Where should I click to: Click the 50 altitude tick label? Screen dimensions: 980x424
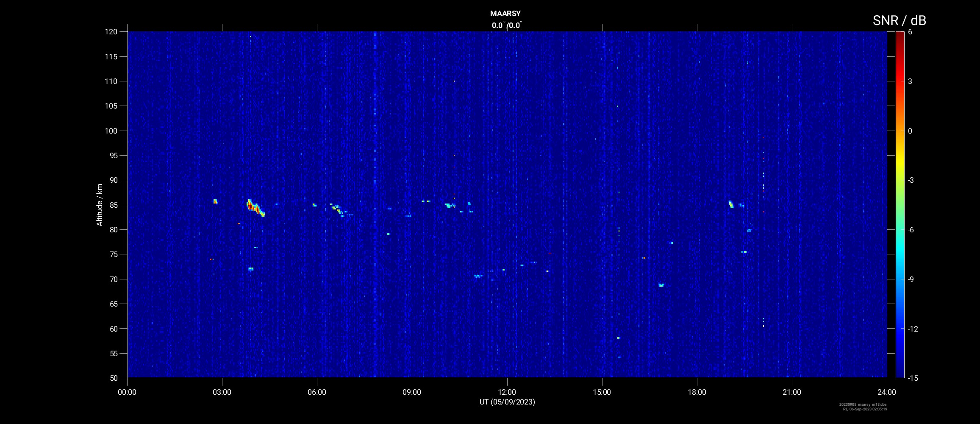(x=113, y=378)
